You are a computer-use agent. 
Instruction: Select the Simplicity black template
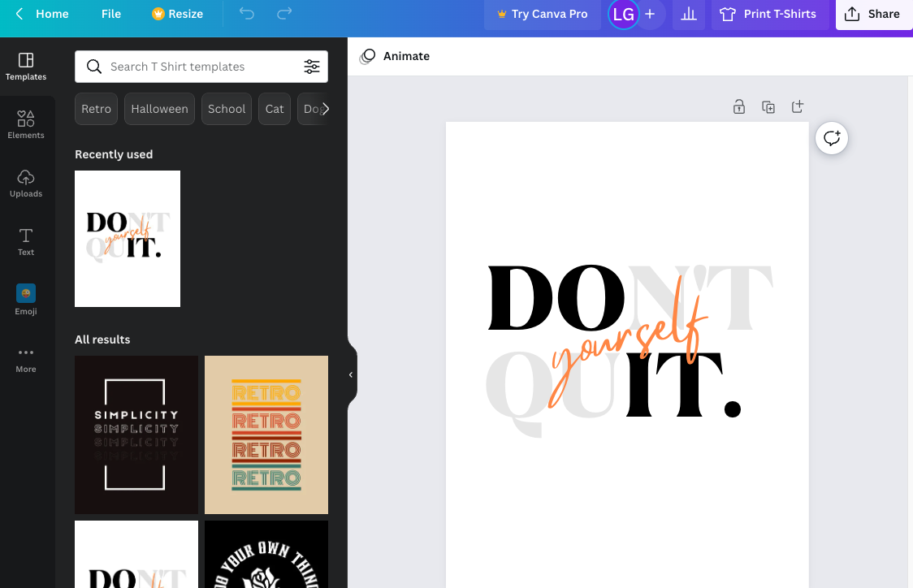[136, 435]
